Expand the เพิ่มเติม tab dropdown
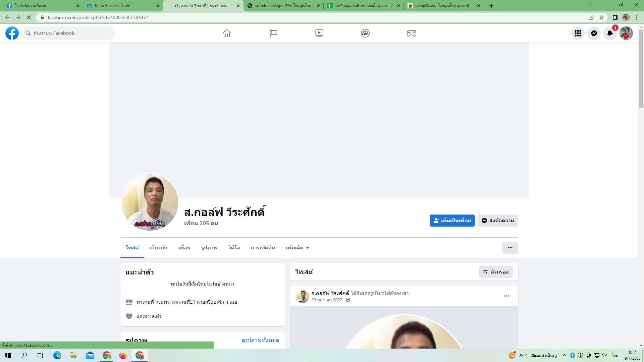 tap(297, 248)
